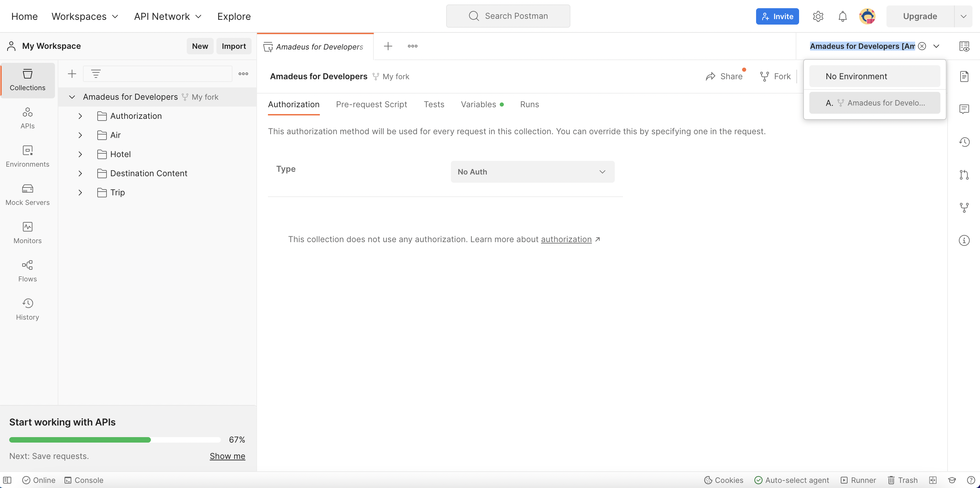This screenshot has width=980, height=488.
Task: Open the environment quick look icon
Action: point(964,46)
